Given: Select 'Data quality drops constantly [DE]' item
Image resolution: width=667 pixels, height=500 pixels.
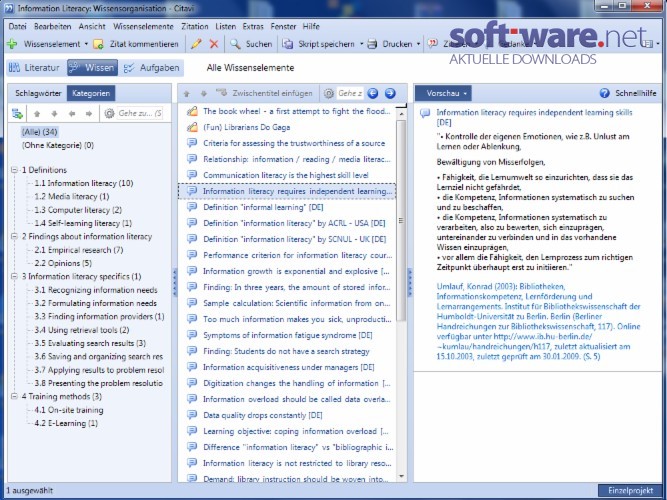Looking at the screenshot, I should coord(262,415).
